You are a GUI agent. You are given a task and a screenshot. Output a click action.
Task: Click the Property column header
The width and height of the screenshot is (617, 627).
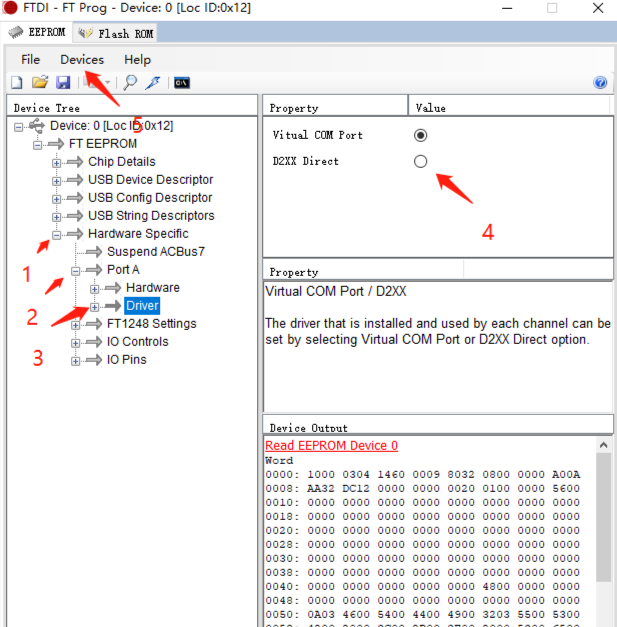[x=335, y=107]
